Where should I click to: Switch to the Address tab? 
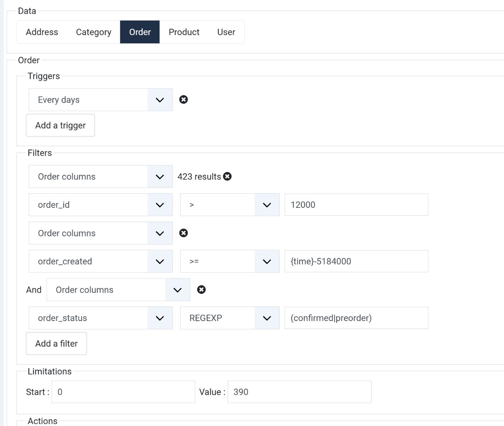(x=42, y=32)
